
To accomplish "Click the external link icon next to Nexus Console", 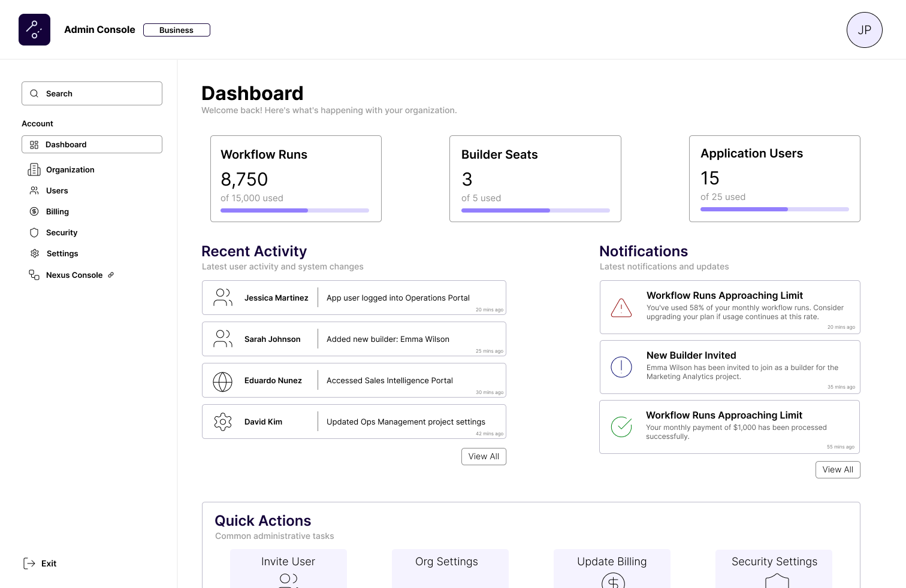I will pyautogui.click(x=111, y=275).
